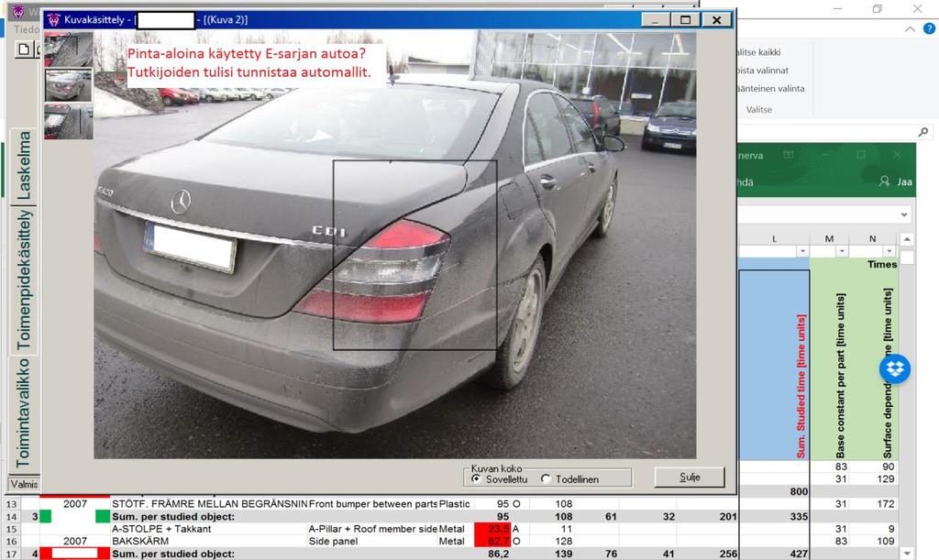
Task: Minimize the Explorer window behind
Action: (838, 9)
